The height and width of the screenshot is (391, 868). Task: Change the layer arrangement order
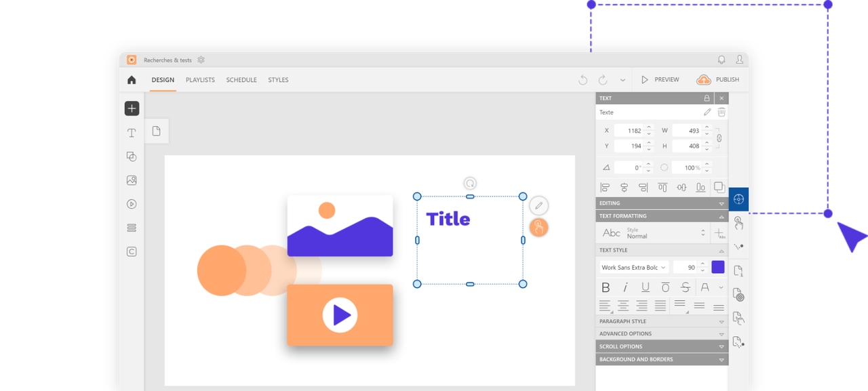coord(719,187)
